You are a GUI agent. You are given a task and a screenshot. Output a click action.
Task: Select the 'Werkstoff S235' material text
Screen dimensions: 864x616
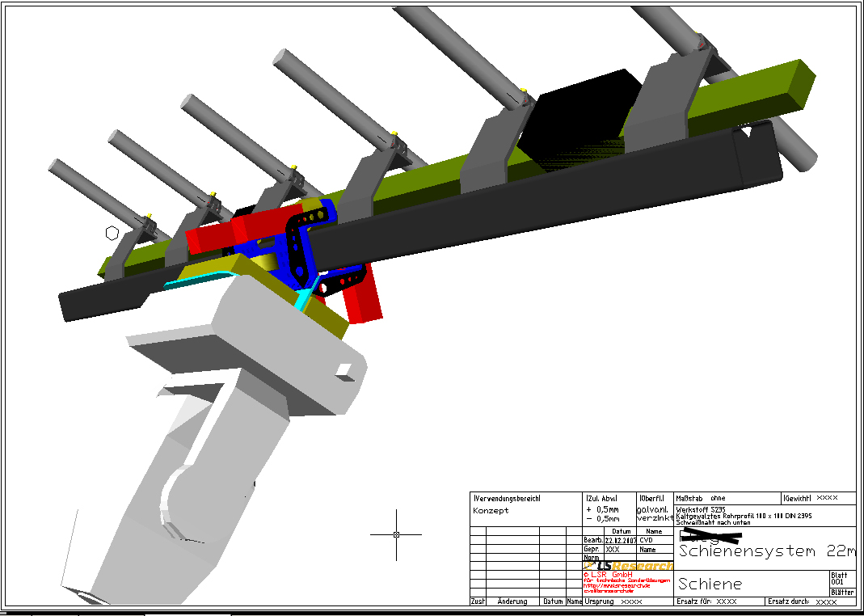pyautogui.click(x=700, y=509)
